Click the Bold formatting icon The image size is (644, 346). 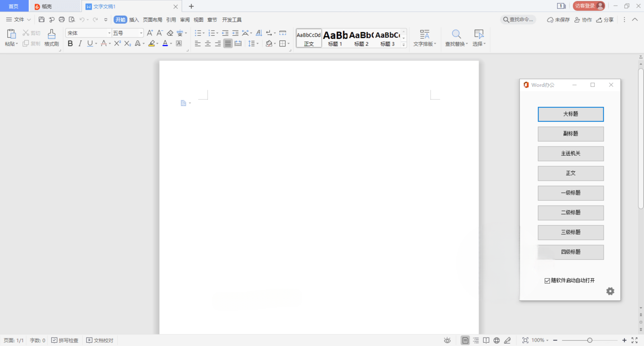(70, 43)
